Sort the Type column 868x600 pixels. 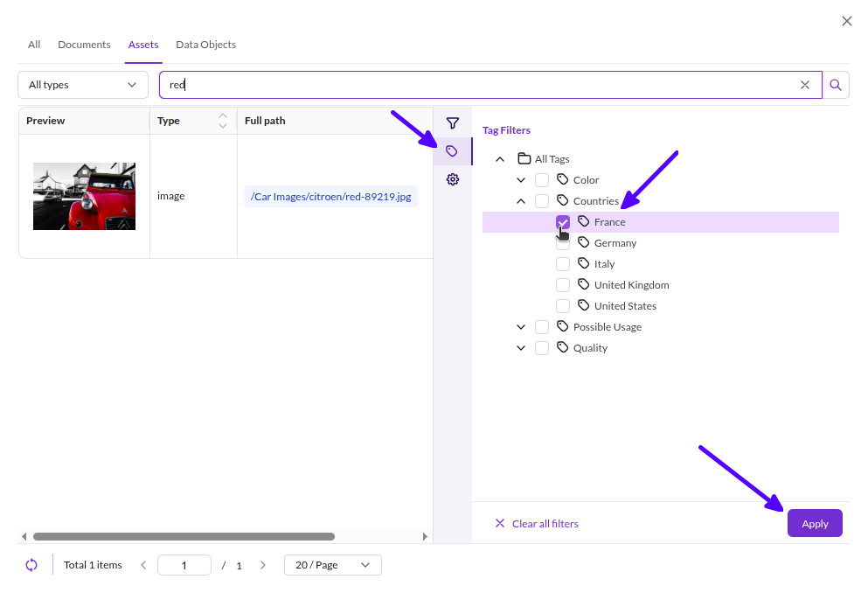223,121
